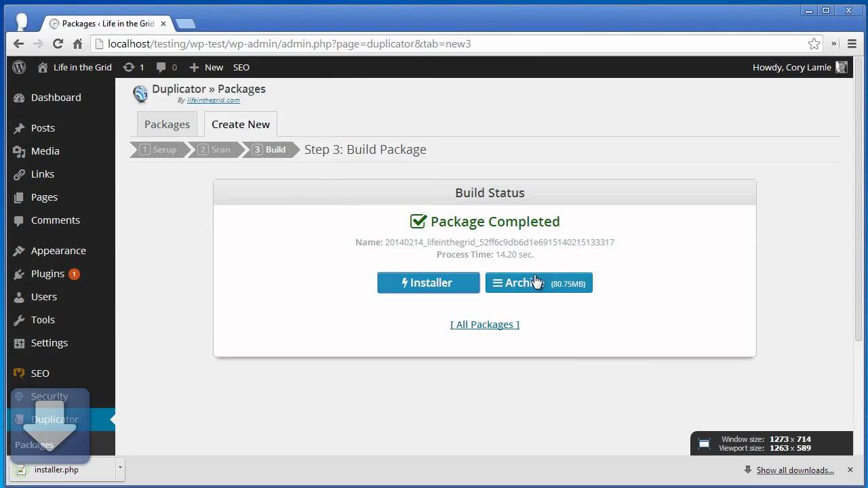Visit the Life in the Grid site
The width and height of the screenshot is (868, 488).
(x=75, y=67)
